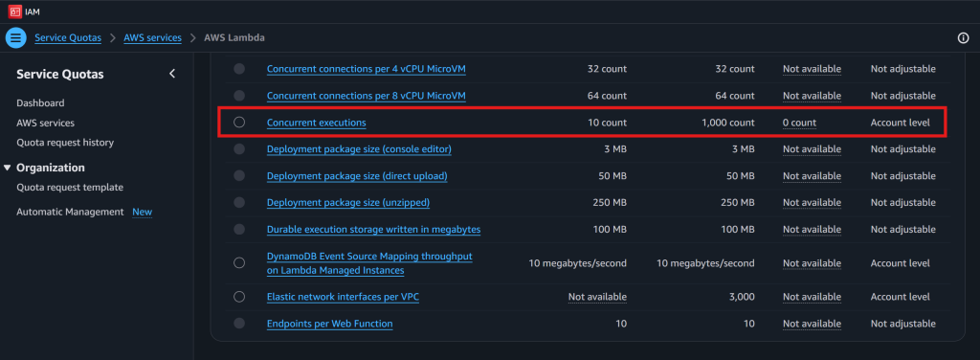
Task: Click Account level in Concurrent executions row
Action: pyautogui.click(x=900, y=123)
